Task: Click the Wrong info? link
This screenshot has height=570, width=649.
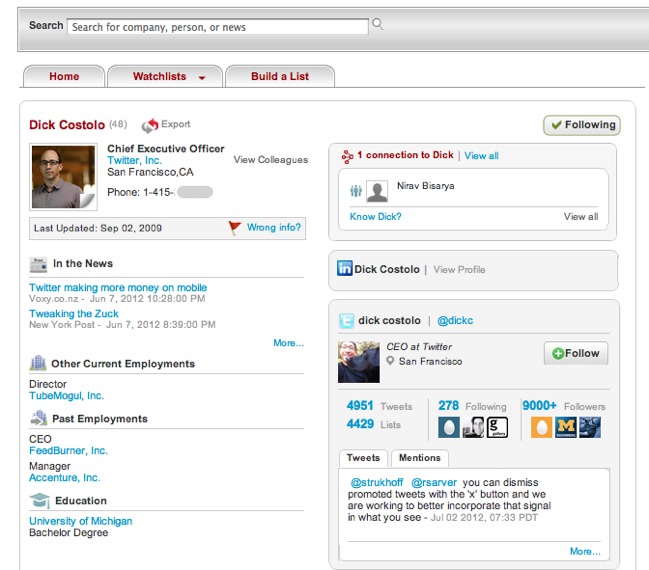Action: point(274,227)
